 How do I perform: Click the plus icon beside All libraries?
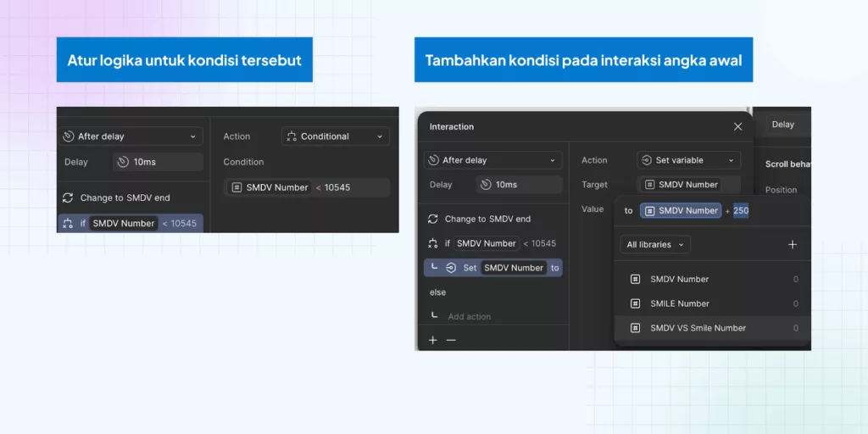tap(793, 244)
